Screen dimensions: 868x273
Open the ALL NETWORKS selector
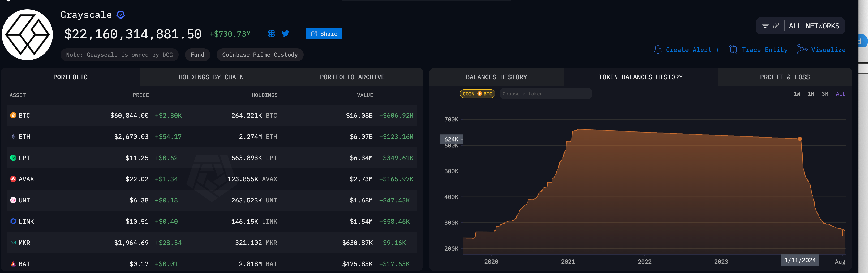pyautogui.click(x=814, y=26)
